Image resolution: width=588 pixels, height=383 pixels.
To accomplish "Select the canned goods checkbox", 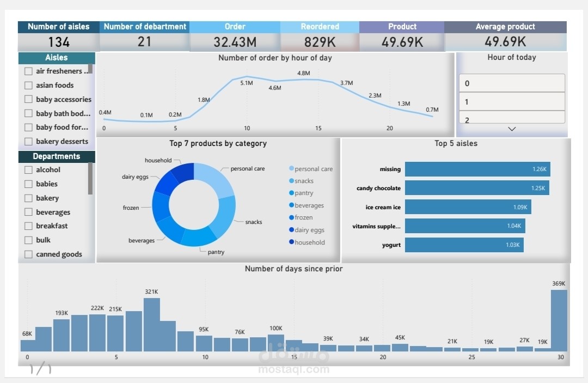I will pos(28,254).
